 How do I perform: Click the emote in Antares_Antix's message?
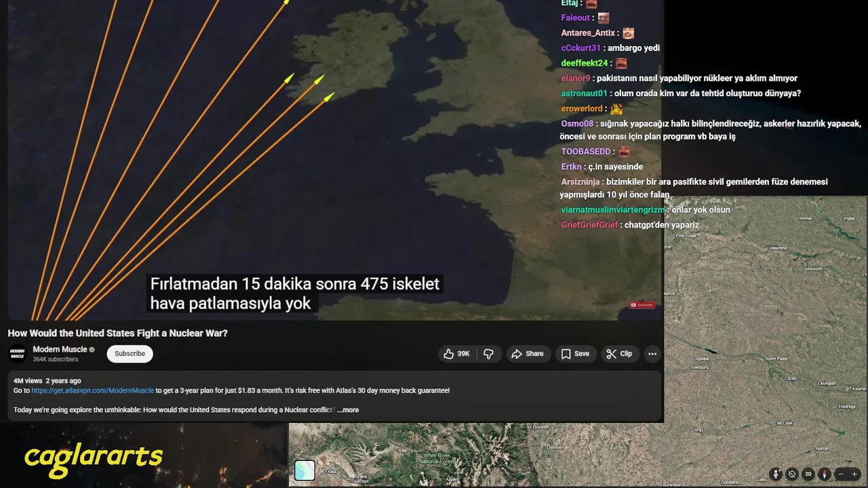click(629, 33)
